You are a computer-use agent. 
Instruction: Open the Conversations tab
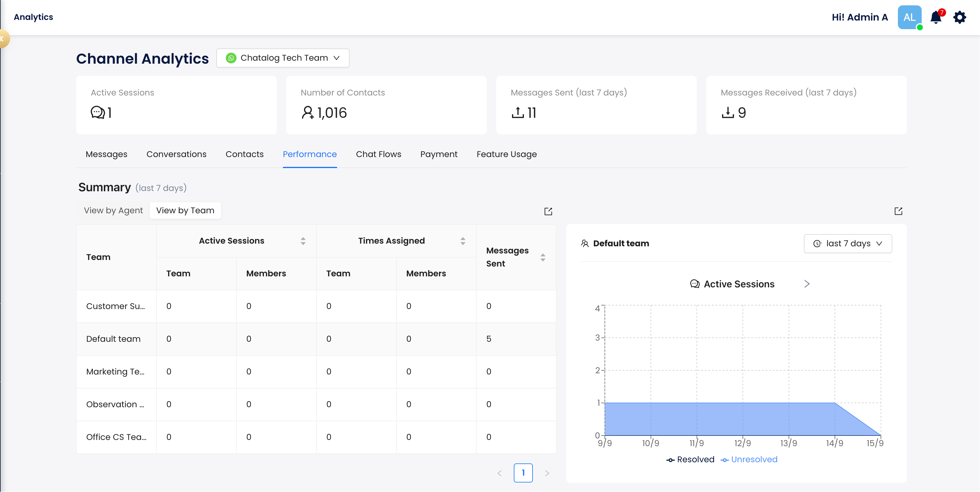tap(176, 154)
